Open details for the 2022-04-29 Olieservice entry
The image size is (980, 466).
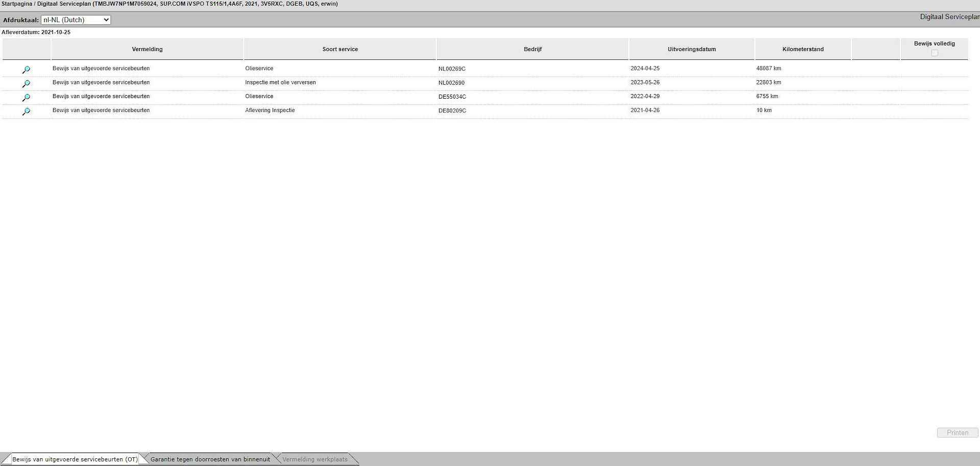(x=26, y=97)
